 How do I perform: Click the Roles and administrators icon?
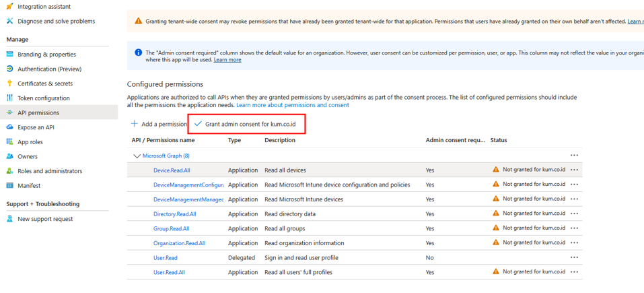point(10,171)
